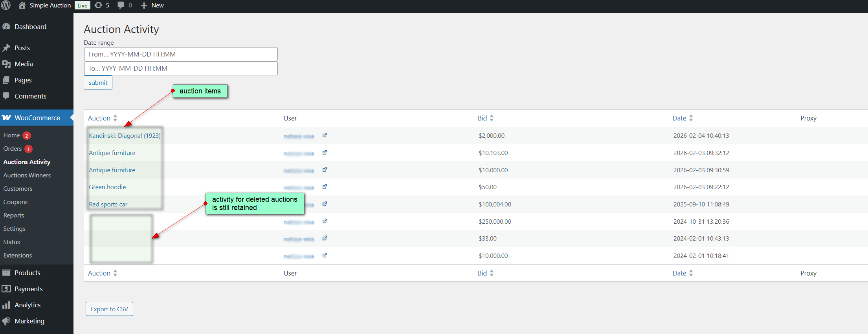The image size is (868, 334).
Task: Click the Export to CSV button
Action: pyautogui.click(x=109, y=309)
